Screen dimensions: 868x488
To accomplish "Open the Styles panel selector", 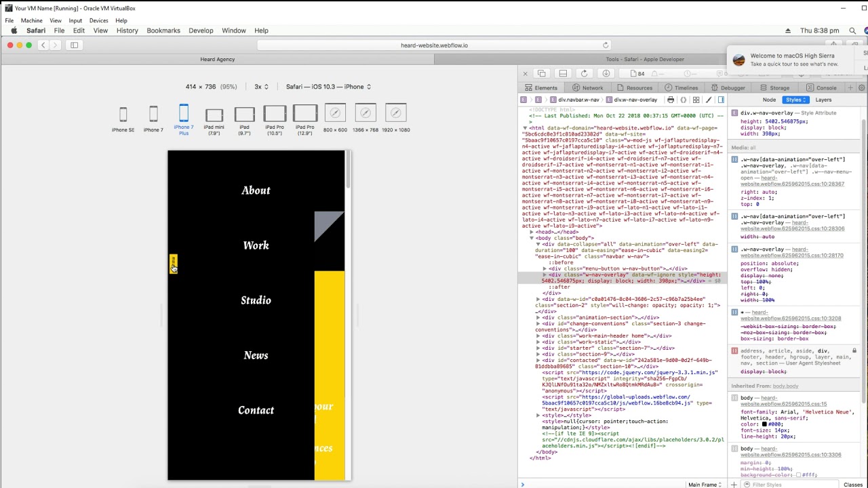I will (x=796, y=100).
